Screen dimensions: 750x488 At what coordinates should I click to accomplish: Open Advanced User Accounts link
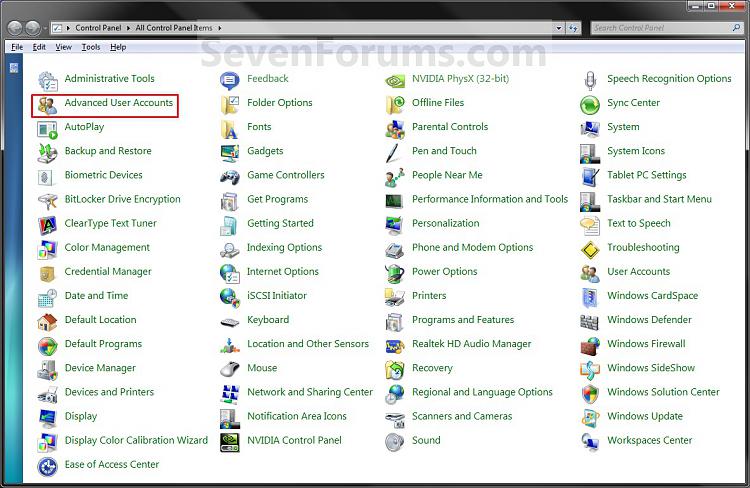click(119, 103)
